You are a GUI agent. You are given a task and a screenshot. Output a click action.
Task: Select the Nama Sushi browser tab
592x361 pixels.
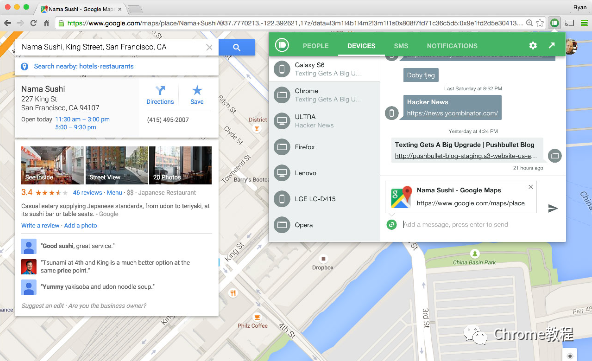point(81,9)
